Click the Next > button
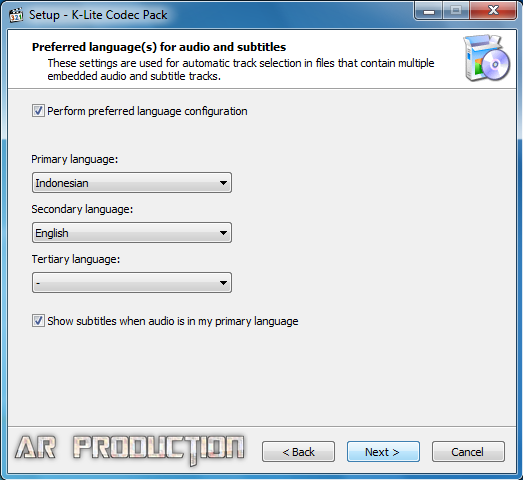 [383, 452]
